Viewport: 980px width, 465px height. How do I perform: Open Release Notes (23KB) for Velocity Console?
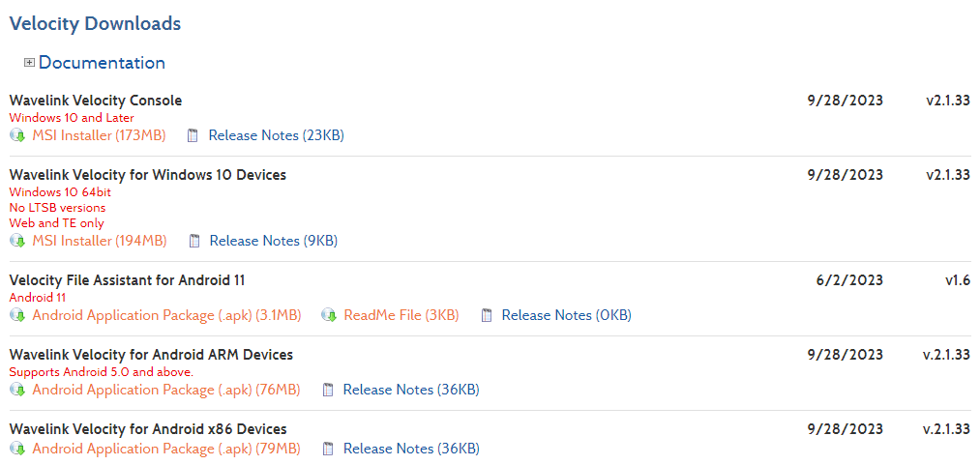276,135
